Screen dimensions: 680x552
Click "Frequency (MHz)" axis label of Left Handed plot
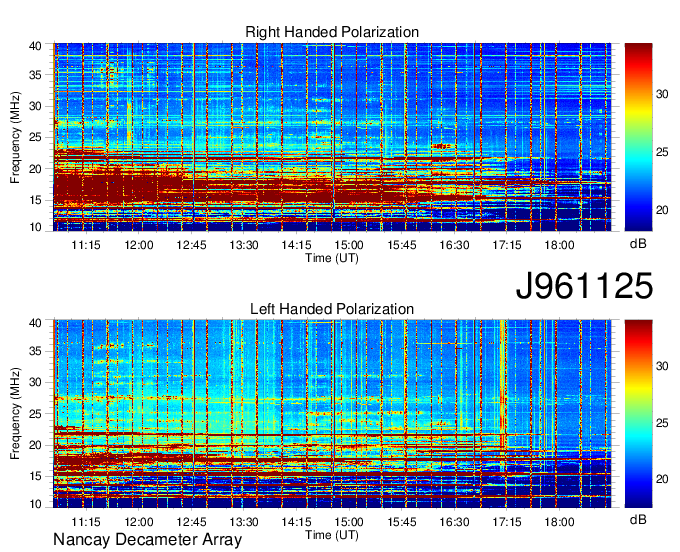click(15, 414)
